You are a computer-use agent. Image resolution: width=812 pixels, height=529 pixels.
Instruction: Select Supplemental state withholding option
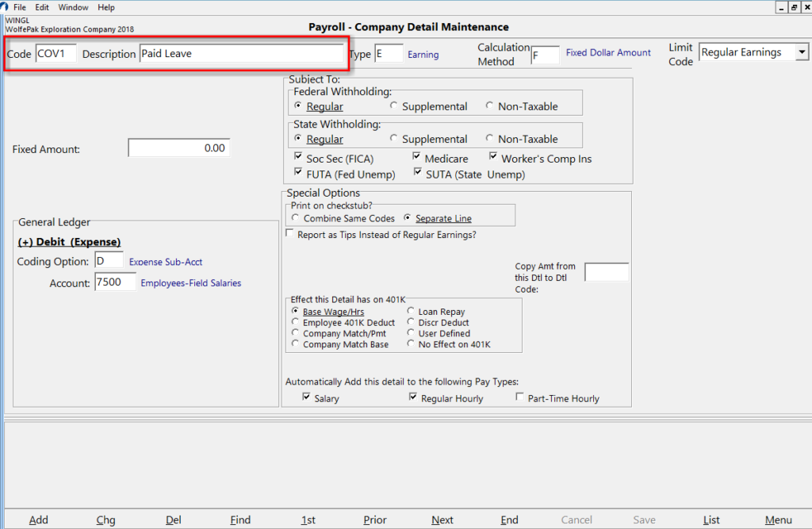(394, 139)
